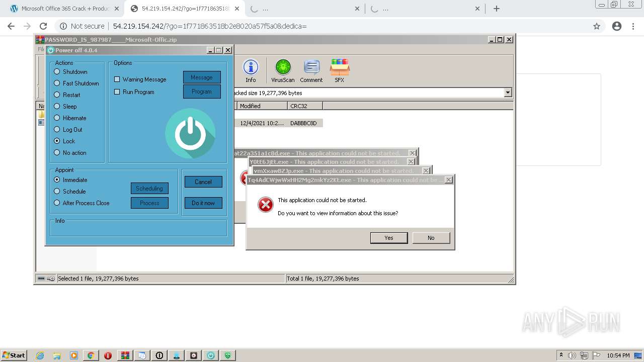Click the large power button graphic in Power off
Screen dimensions: 644x362
(x=190, y=133)
